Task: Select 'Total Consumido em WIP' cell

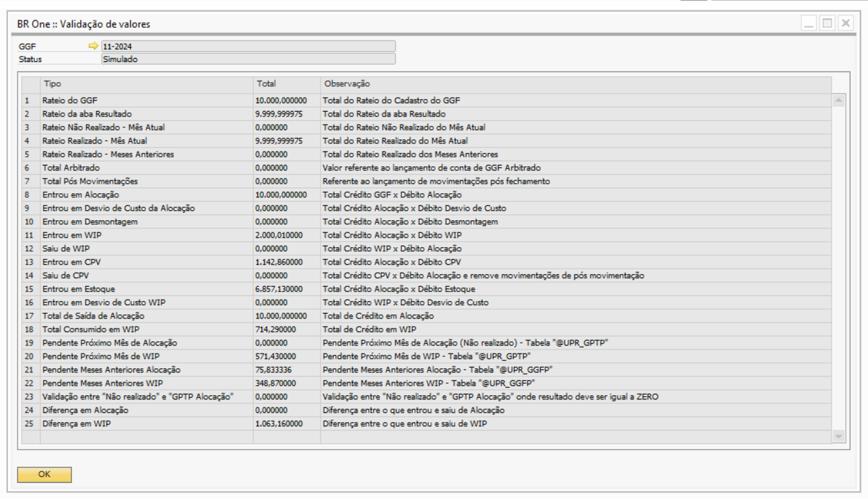Action: point(147,329)
